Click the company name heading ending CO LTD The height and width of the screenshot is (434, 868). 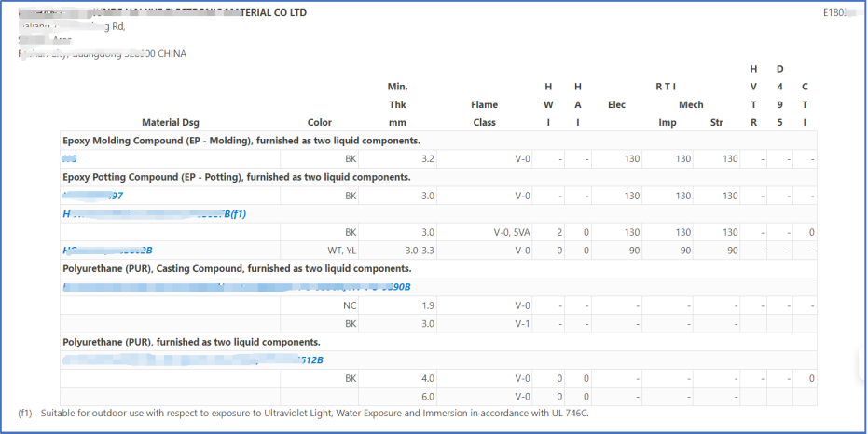tap(162, 13)
